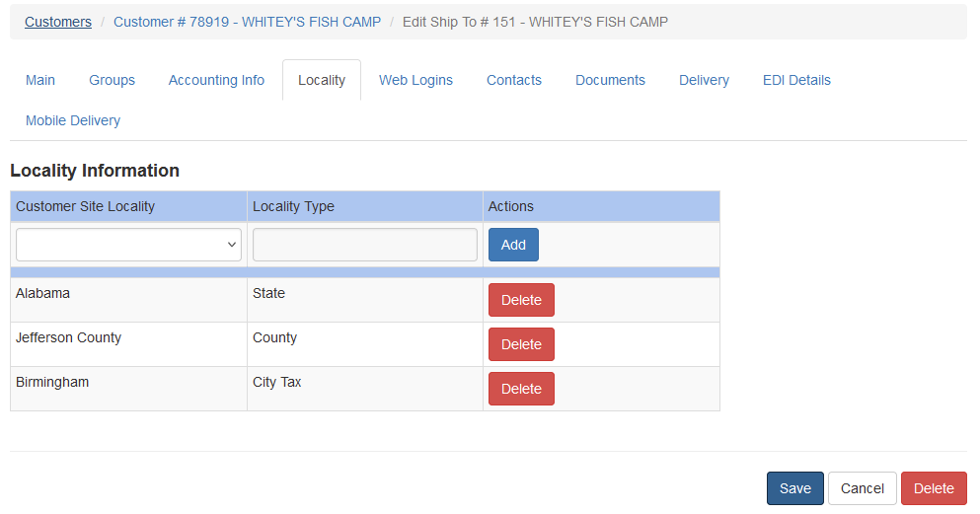Select the Locality tab
980x514 pixels.
click(322, 80)
